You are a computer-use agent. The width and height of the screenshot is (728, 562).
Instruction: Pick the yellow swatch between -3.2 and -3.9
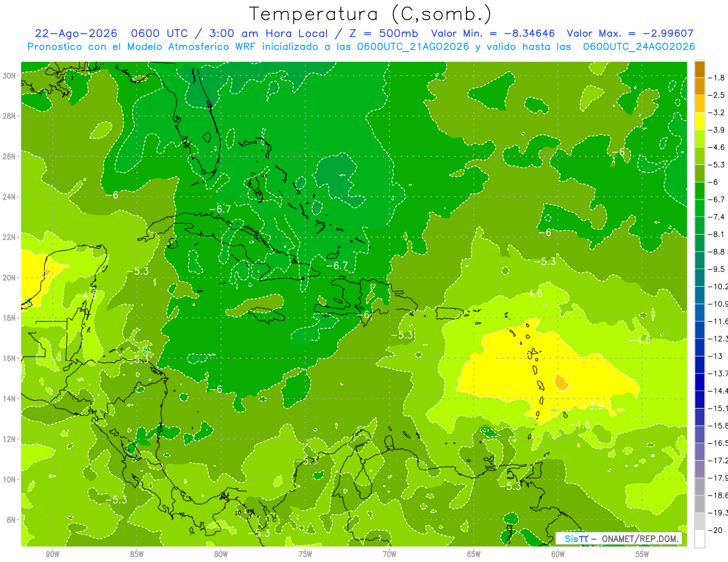click(x=699, y=121)
